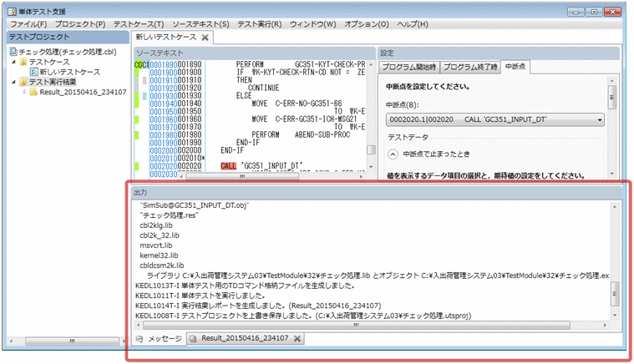
Task: Minimize the 単体テスト支援 window
Action: 576,12
